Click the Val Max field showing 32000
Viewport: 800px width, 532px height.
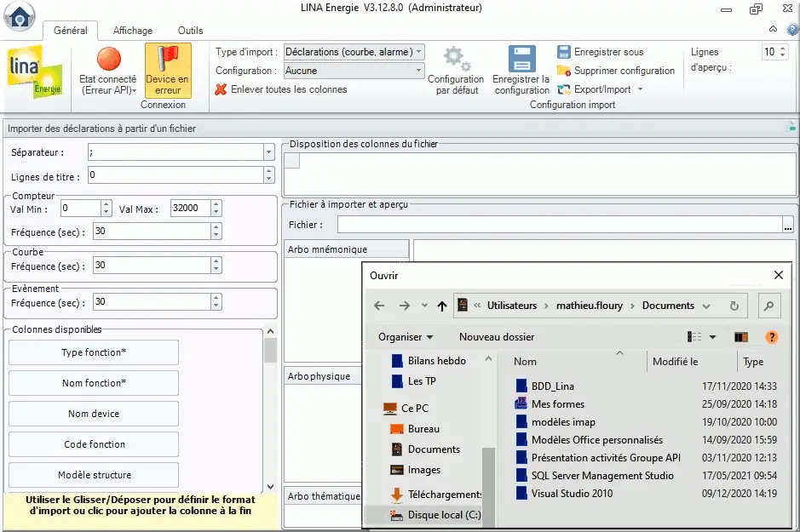coord(190,208)
